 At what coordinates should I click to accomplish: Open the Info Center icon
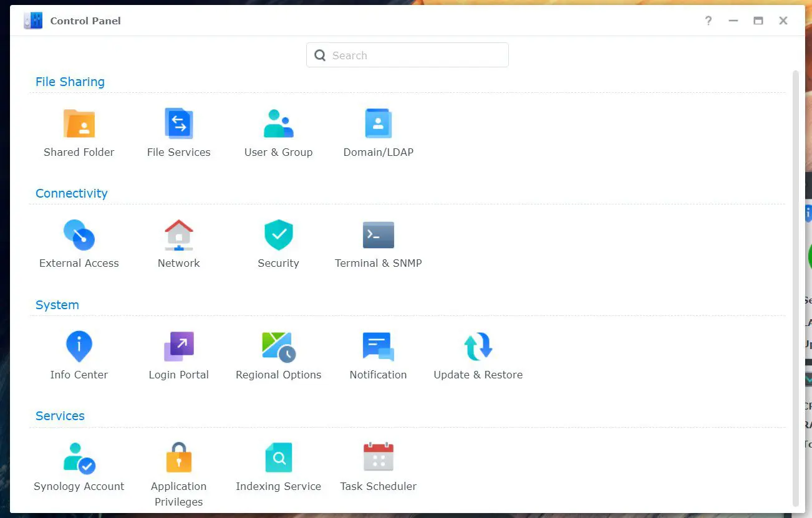pyautogui.click(x=79, y=347)
